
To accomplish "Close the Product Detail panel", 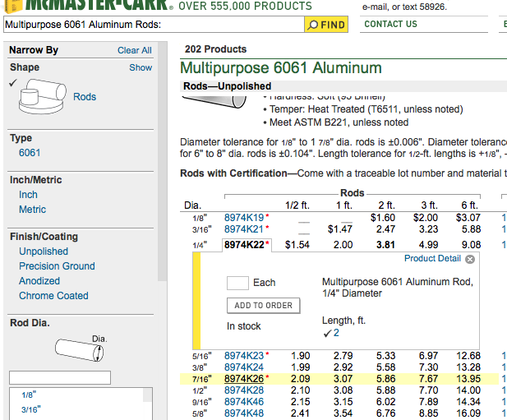I will pyautogui.click(x=470, y=259).
